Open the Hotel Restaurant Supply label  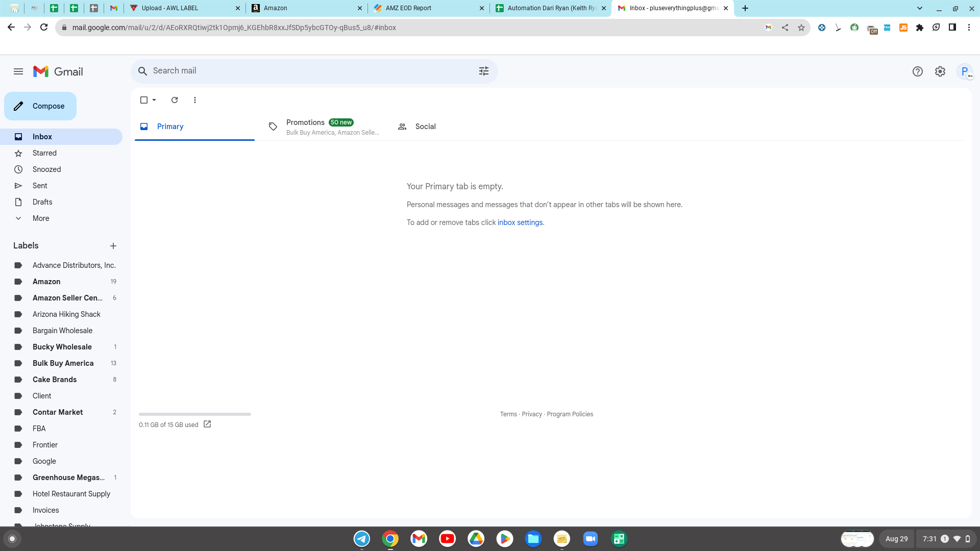pos(61,494)
